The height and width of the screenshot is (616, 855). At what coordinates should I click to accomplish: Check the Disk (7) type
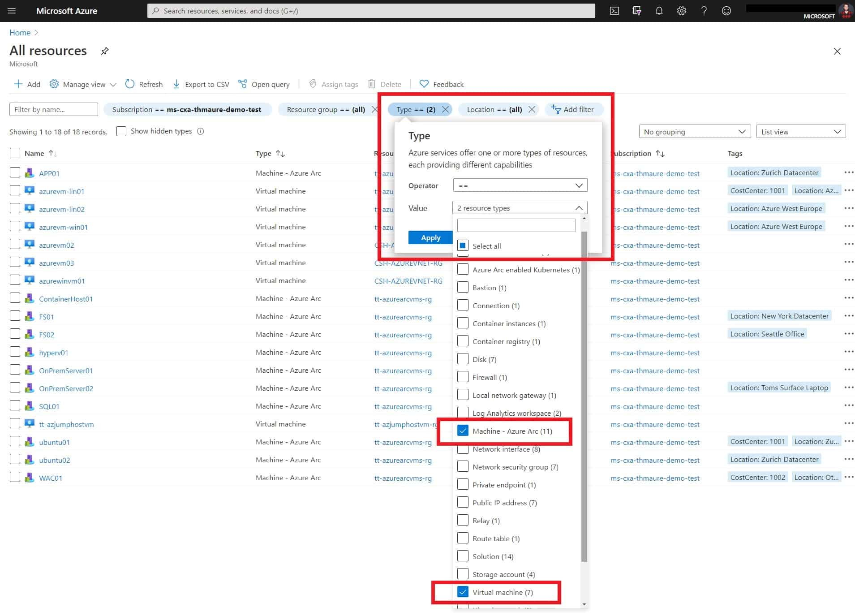[463, 359]
